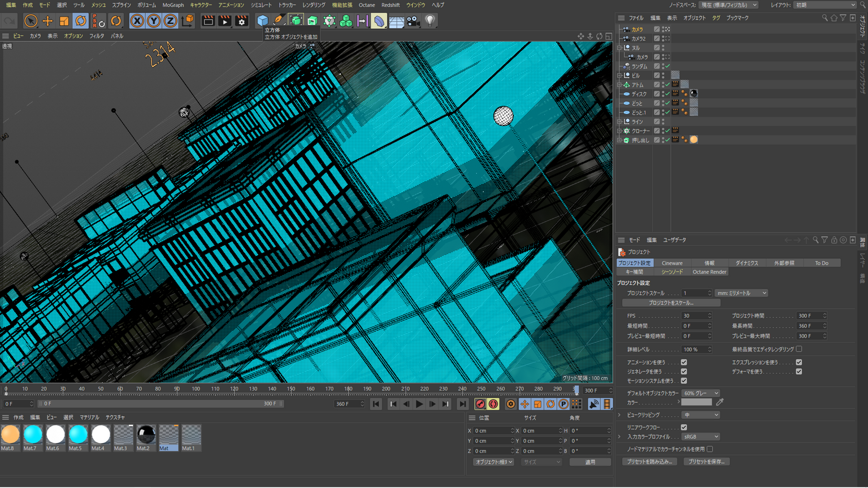Image resolution: width=868 pixels, height=488 pixels.
Task: Open the sRGB color profile dropdown
Action: point(700,437)
